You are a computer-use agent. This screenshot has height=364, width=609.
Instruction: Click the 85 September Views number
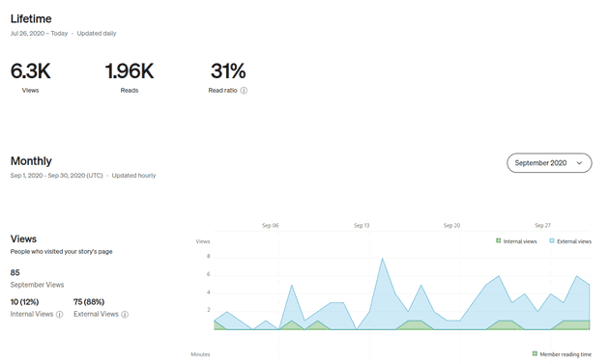click(x=15, y=272)
